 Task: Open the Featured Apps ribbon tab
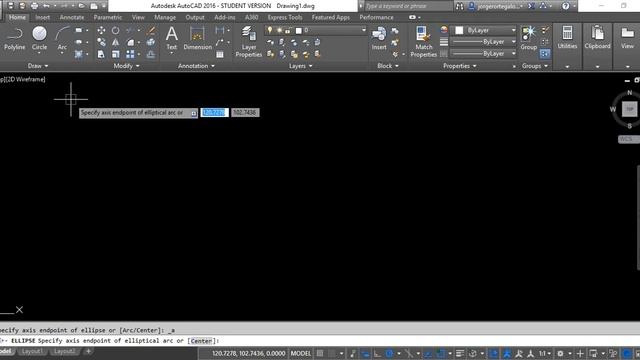click(x=331, y=17)
